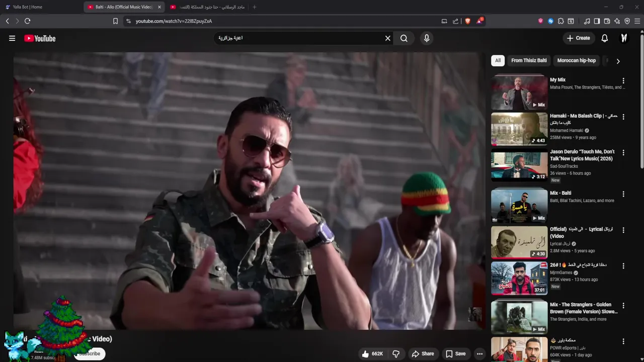This screenshot has height=362, width=644.
Task: Open more actions under the video
Action: point(479,354)
